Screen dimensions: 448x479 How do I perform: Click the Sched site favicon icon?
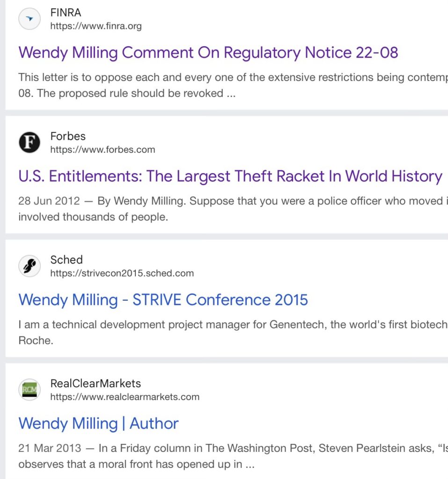(29, 266)
